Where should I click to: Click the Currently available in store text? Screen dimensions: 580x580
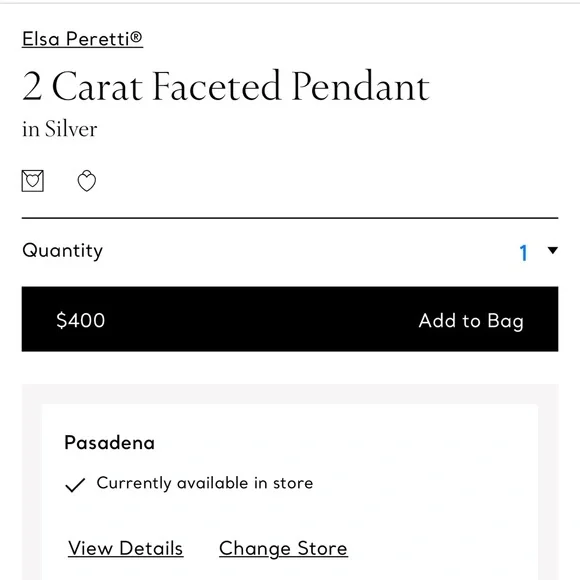(x=205, y=483)
